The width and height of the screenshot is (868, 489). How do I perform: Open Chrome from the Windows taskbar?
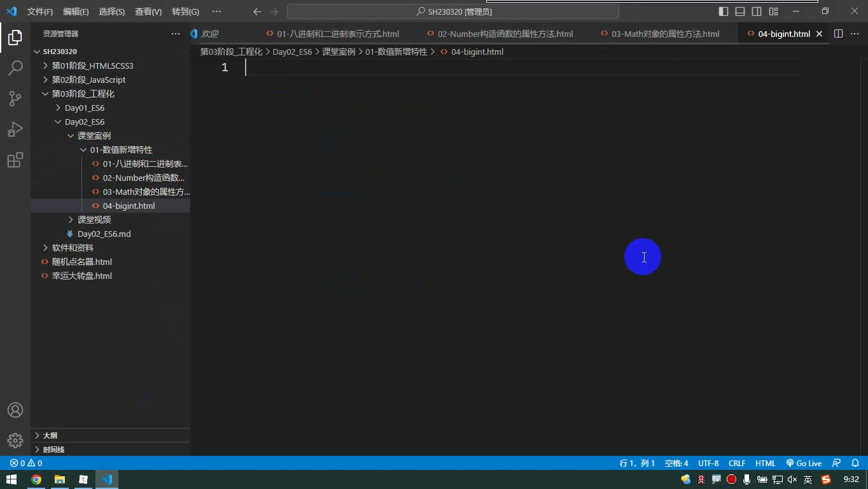[36, 479]
